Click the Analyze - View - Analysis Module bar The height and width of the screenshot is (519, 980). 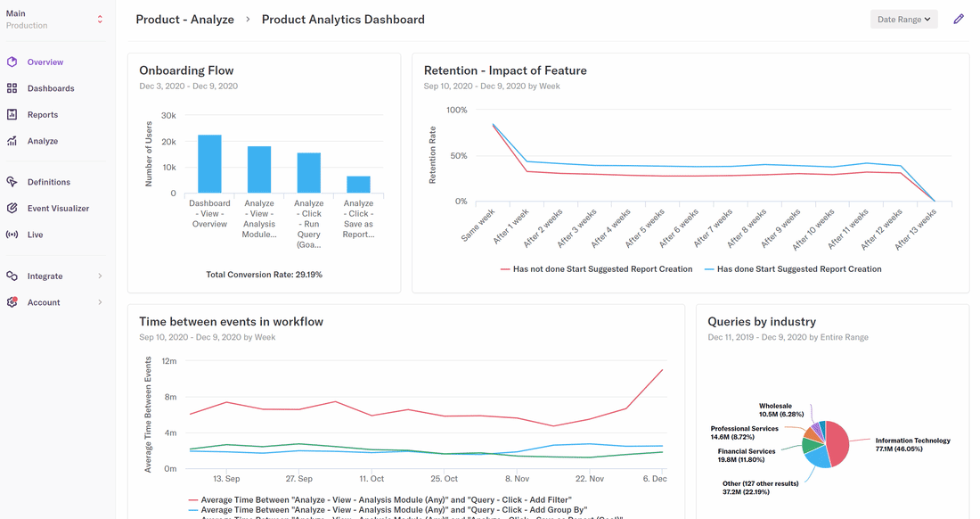tap(258, 169)
